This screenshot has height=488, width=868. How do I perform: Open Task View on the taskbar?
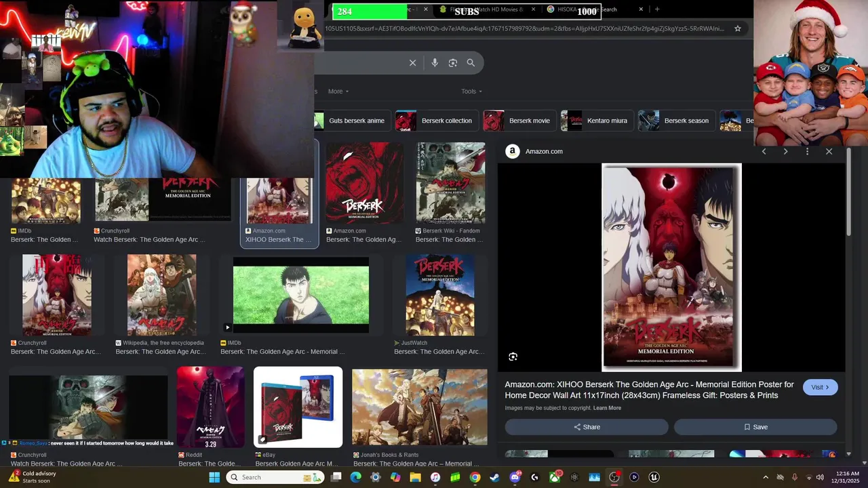(336, 477)
